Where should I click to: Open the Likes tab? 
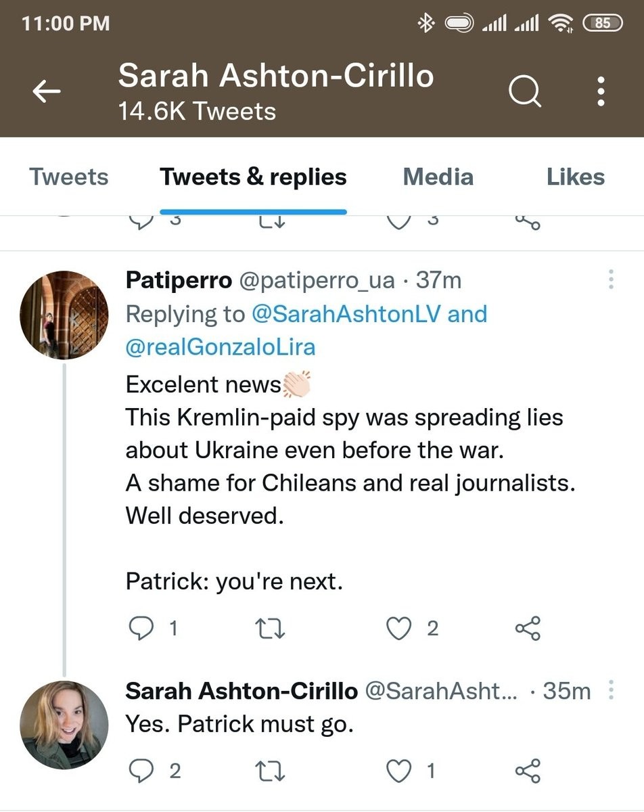click(x=575, y=177)
